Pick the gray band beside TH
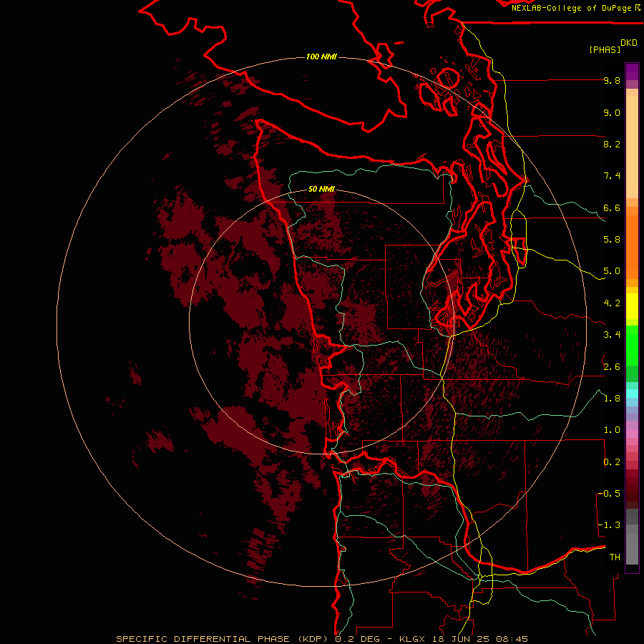 tap(632, 548)
